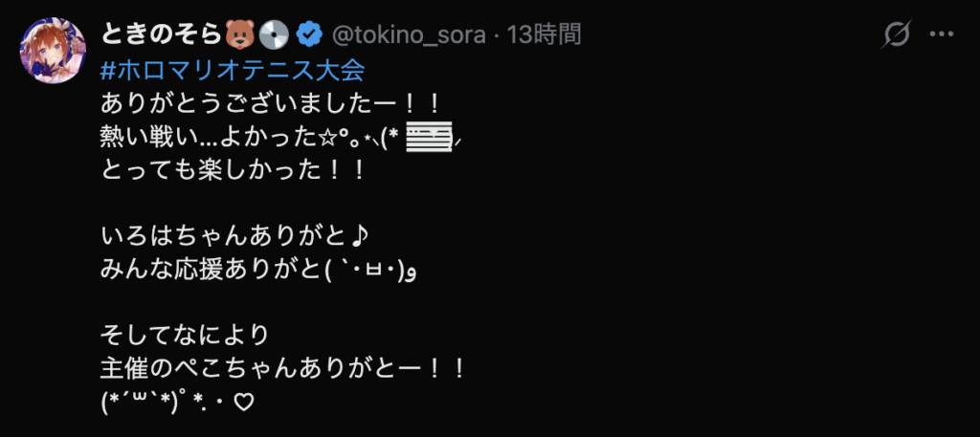This screenshot has height=437, width=980.
Task: Click the Grok slashed-circle icon
Action: pos(896,36)
